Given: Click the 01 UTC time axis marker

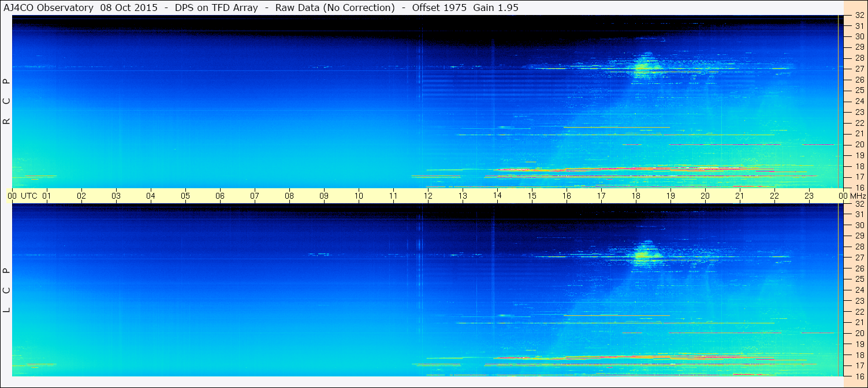Looking at the screenshot, I should tap(47, 196).
